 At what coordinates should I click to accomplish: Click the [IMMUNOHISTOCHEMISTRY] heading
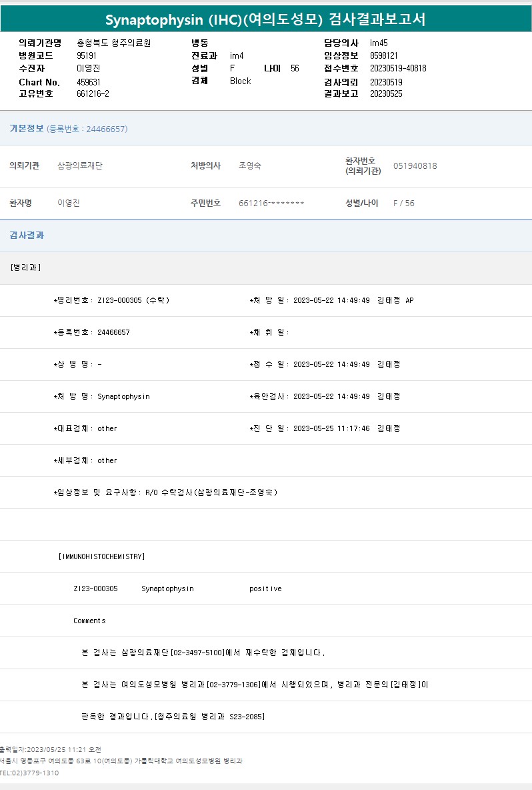point(101,556)
